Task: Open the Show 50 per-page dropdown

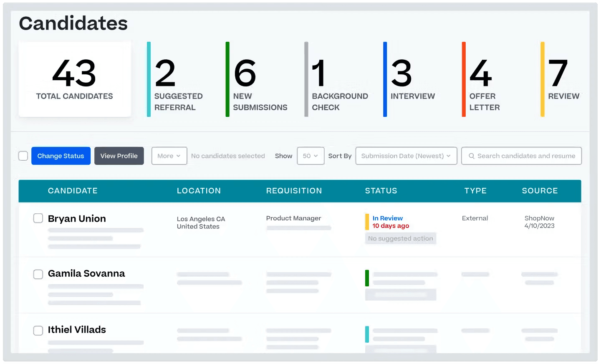Action: pos(311,156)
